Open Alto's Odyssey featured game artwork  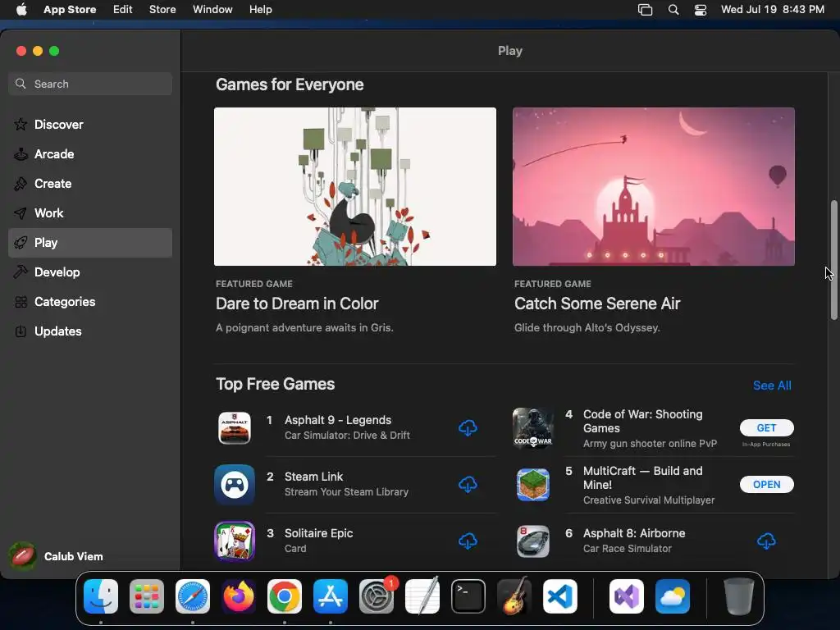654,186
